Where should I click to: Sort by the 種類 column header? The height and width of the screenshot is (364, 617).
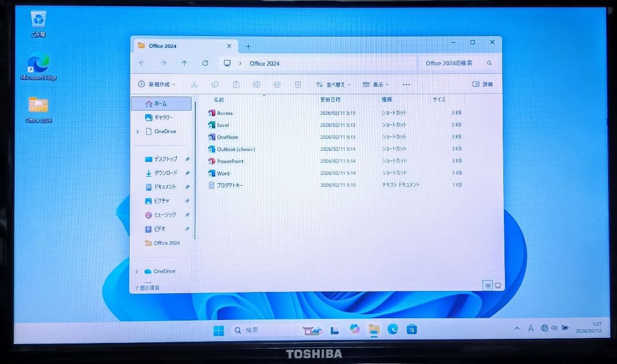click(386, 100)
